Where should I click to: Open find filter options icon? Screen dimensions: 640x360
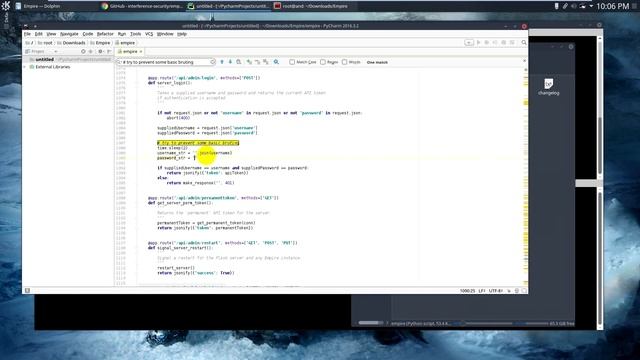[x=276, y=62]
